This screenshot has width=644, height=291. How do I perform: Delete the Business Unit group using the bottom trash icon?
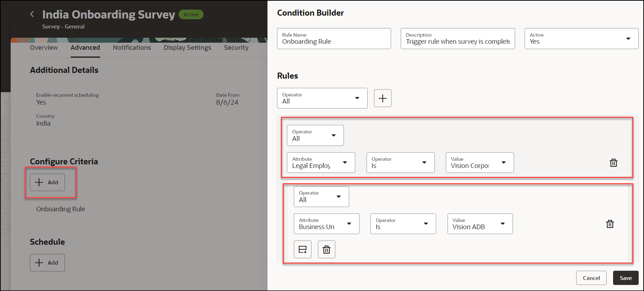coord(326,249)
